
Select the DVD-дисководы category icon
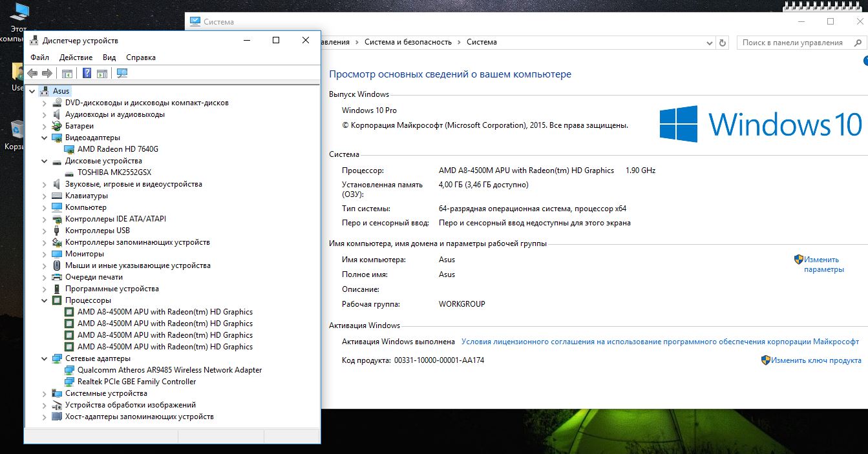pyautogui.click(x=57, y=103)
